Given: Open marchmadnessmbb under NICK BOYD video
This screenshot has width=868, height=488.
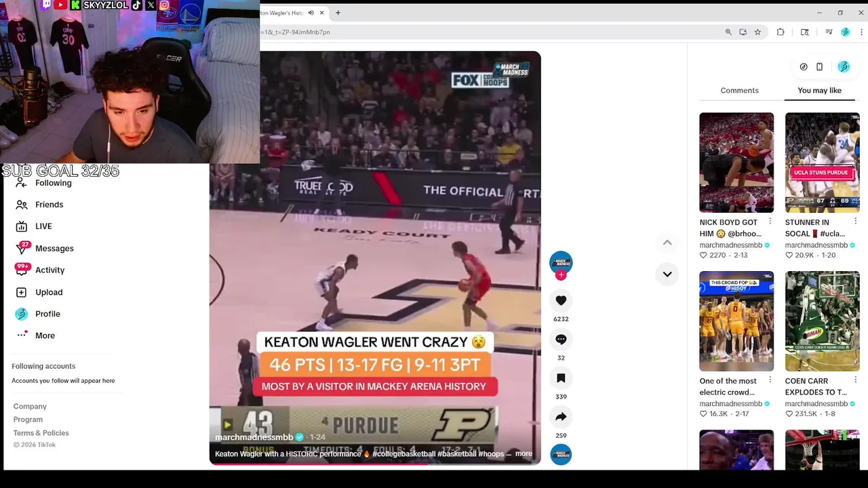Looking at the screenshot, I should (x=730, y=245).
